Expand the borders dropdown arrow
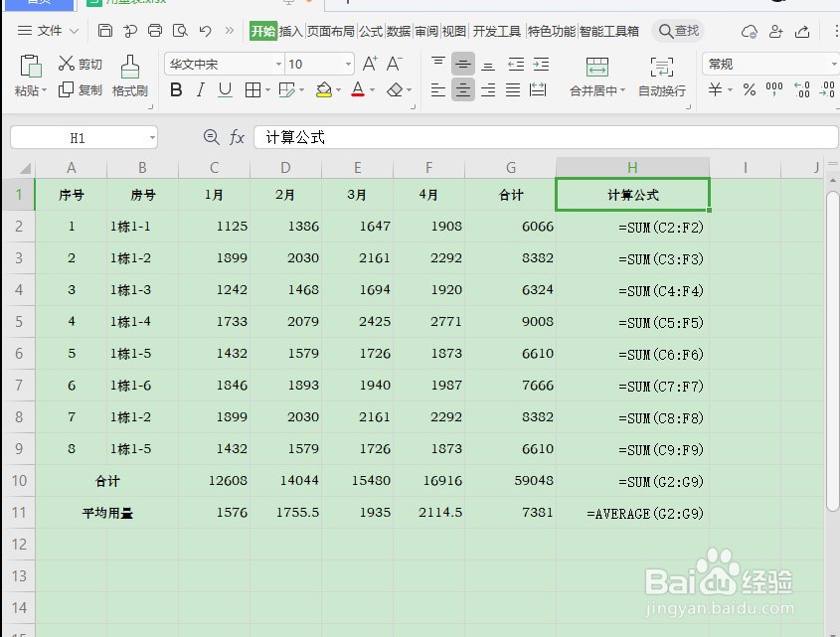The image size is (840, 637). tap(267, 90)
